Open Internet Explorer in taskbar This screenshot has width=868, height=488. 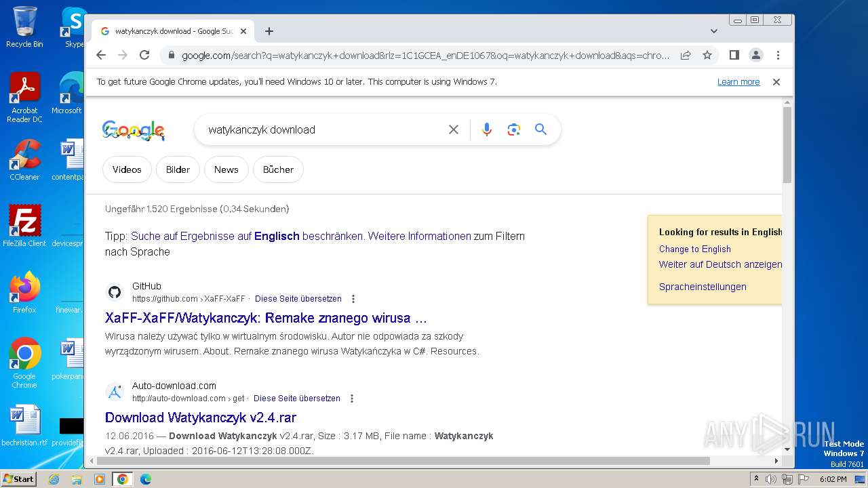click(54, 479)
